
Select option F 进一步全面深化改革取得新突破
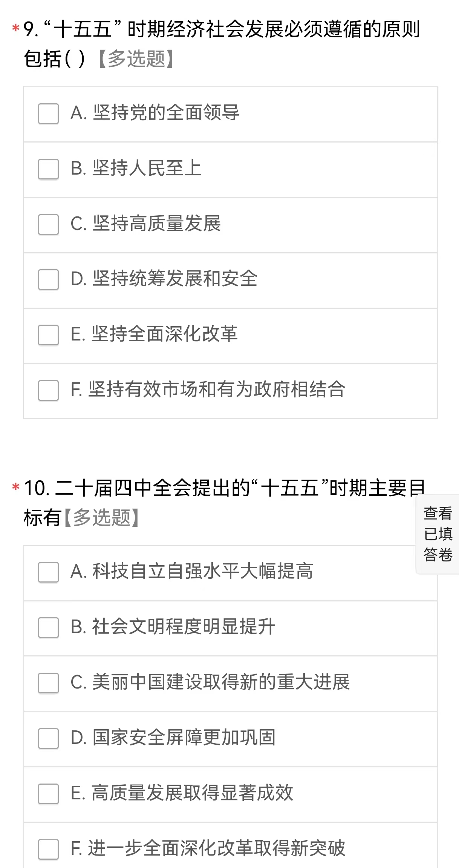coord(48,849)
